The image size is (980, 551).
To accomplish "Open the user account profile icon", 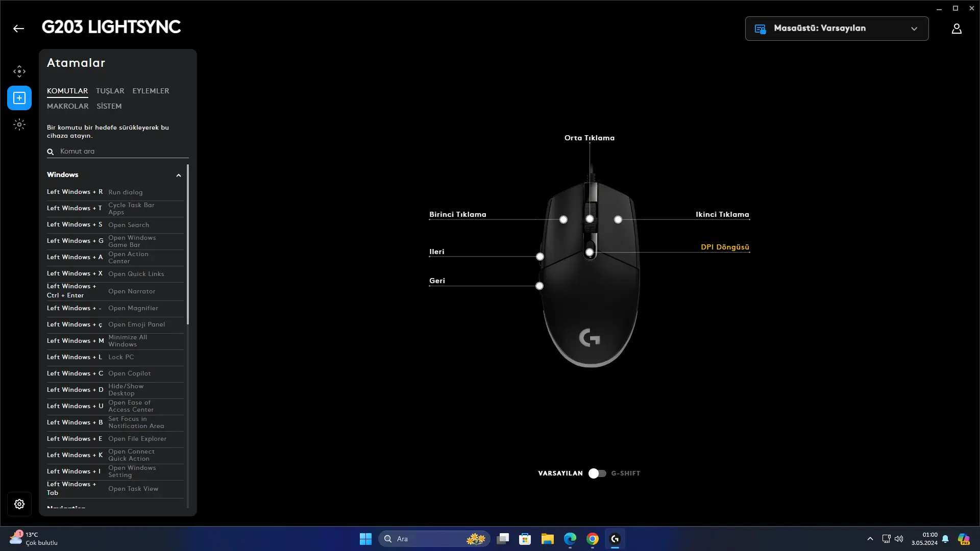I will click(957, 29).
